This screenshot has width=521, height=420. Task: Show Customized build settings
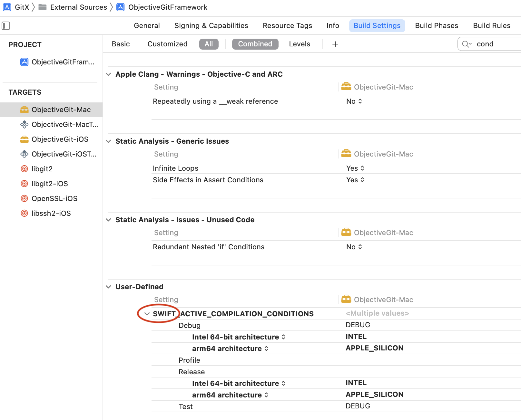[167, 44]
